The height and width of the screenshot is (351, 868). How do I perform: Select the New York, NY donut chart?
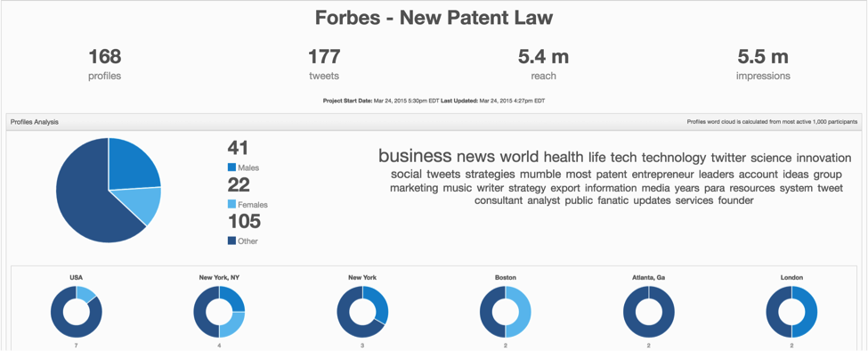(x=219, y=312)
